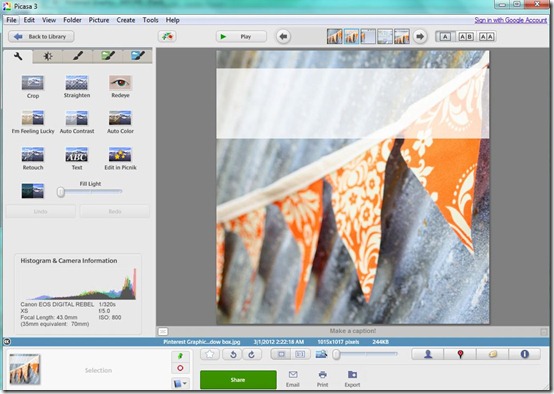554x394 pixels.
Task: Select second filmstrip thumbnail
Action: [351, 36]
